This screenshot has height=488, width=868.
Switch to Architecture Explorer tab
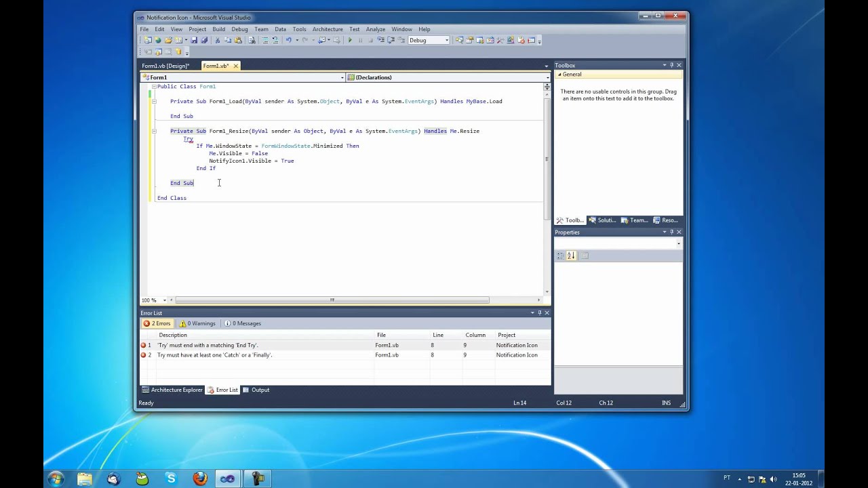172,390
